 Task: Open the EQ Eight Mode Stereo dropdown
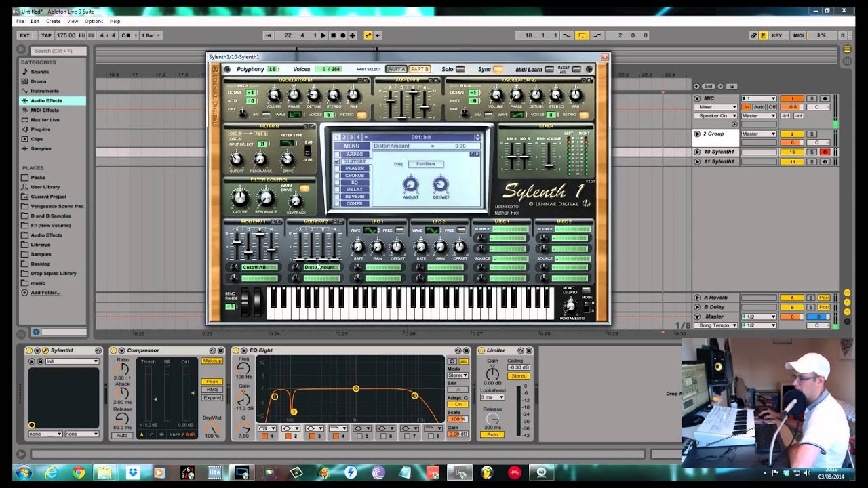coord(457,375)
